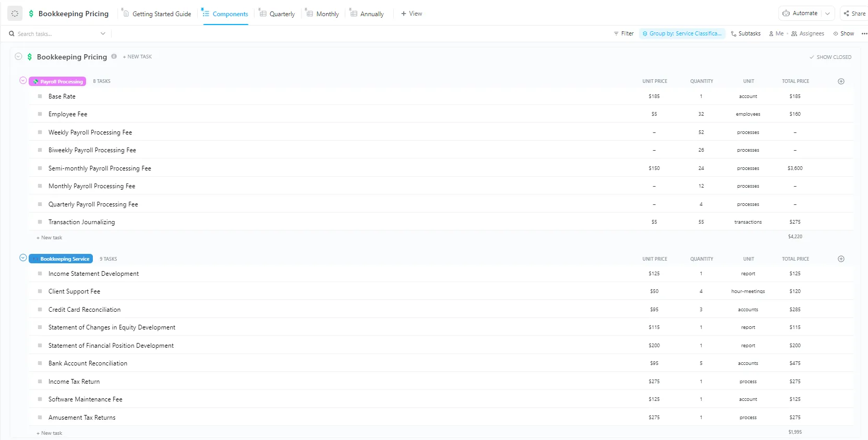The width and height of the screenshot is (868, 440).
Task: Toggle Show Closed tasks
Action: point(830,57)
